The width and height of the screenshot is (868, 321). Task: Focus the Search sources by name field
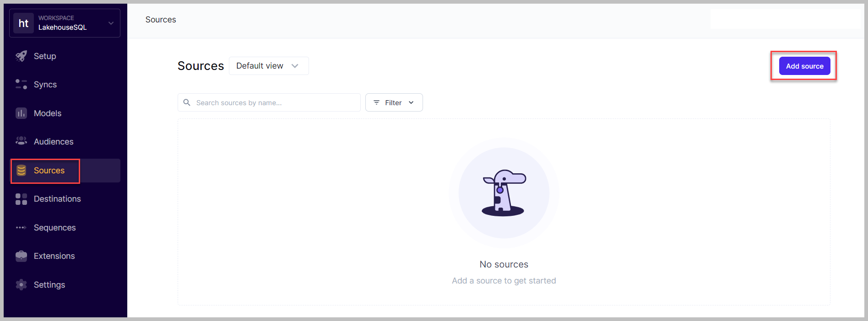point(275,102)
